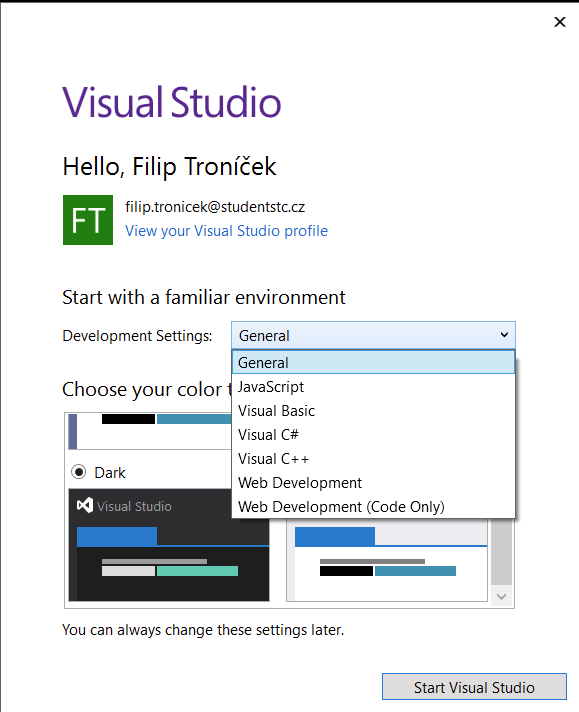Click the Dark theme preview thumbnail

point(168,545)
